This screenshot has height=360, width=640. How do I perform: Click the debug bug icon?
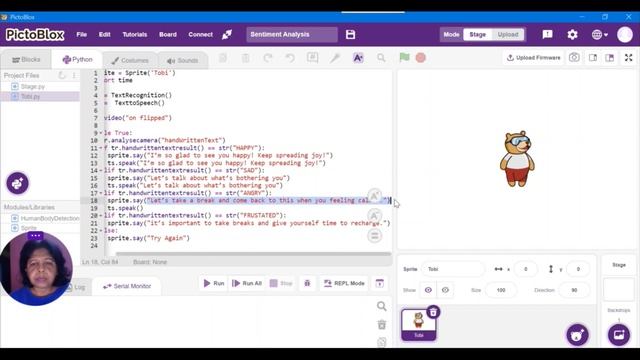307,283
